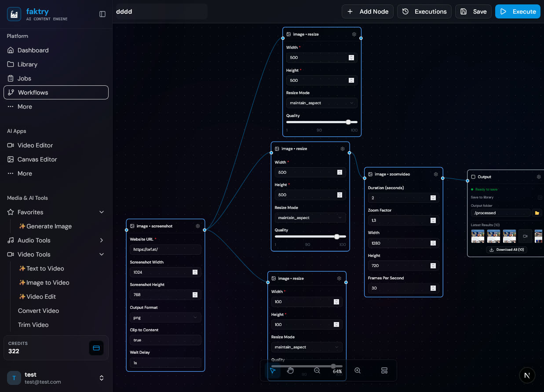Click the square icon beside Output title
This screenshot has height=392, width=544.
point(473,177)
